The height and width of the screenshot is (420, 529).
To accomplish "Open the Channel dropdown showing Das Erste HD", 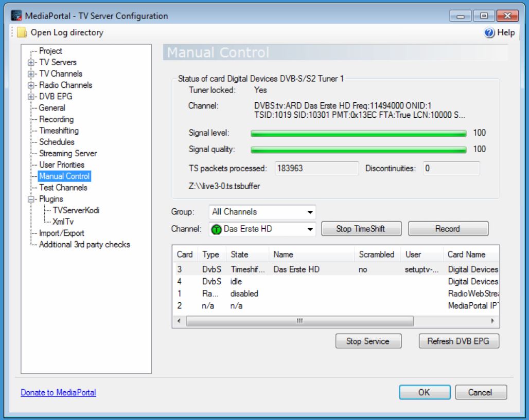I will pos(262,229).
